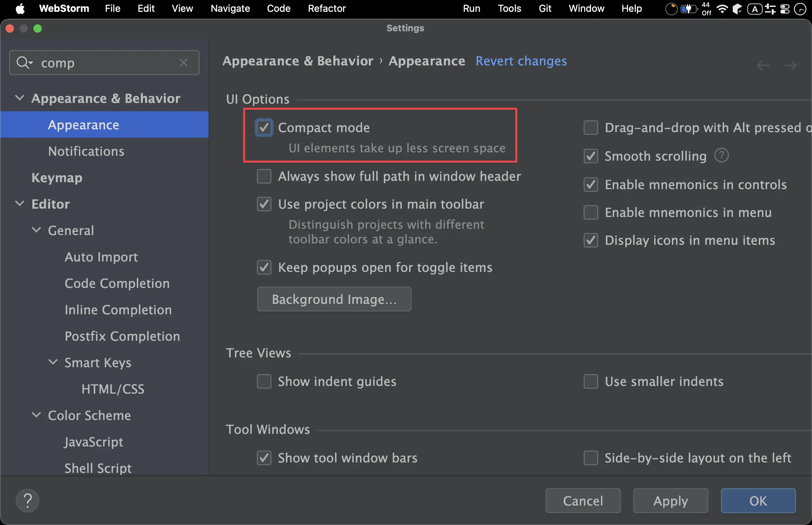Screen dimensions: 812x525
Task: Check Use smaller indents
Action: click(591, 381)
